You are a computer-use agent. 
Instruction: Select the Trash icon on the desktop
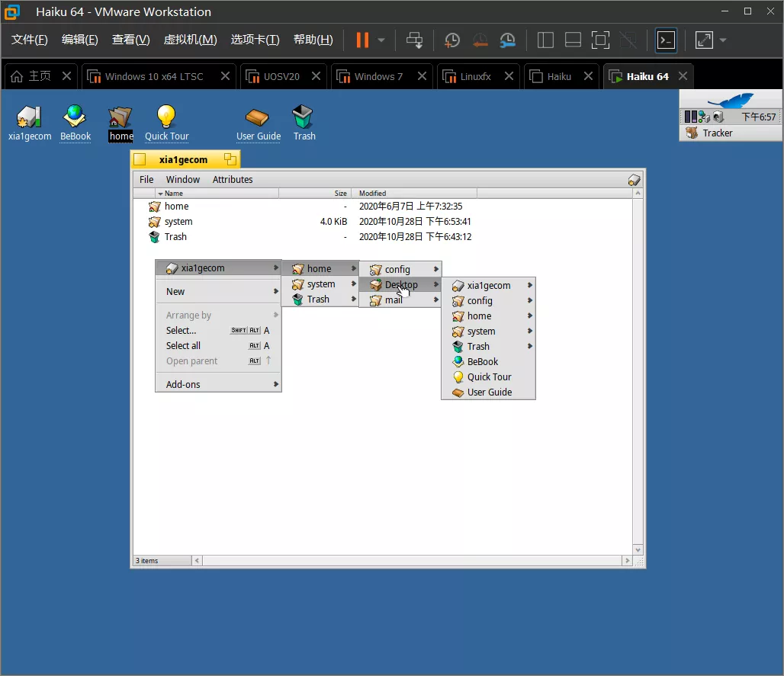(x=304, y=117)
